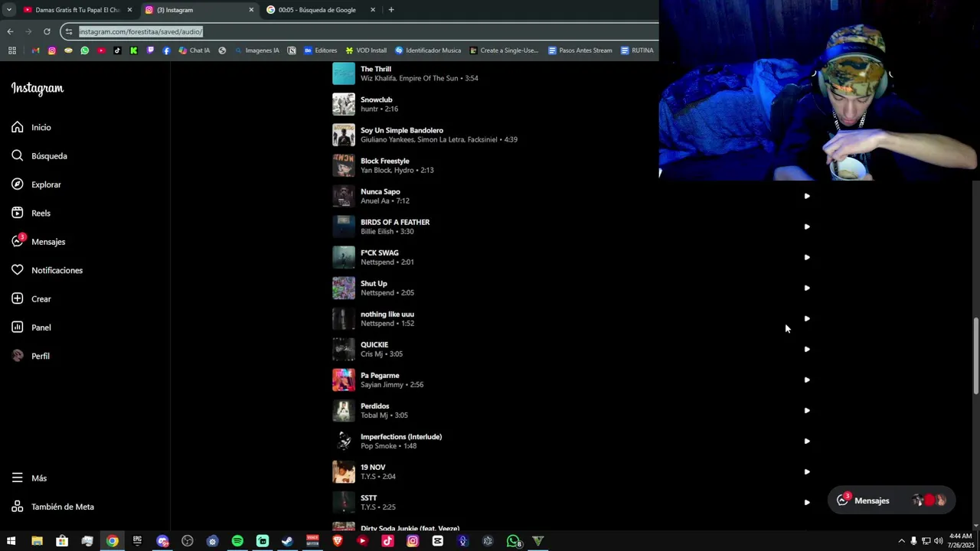The height and width of the screenshot is (551, 980).
Task: Click the page vertical scrollbar
Action: coord(975,356)
